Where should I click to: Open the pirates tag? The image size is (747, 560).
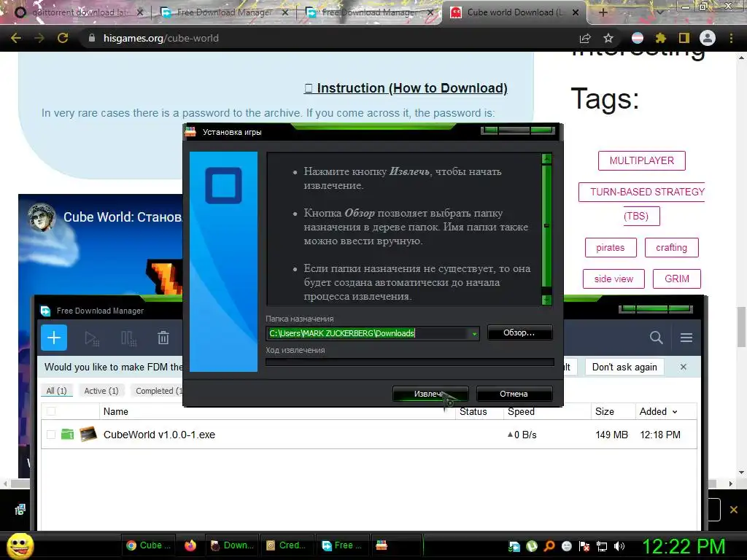click(x=611, y=248)
